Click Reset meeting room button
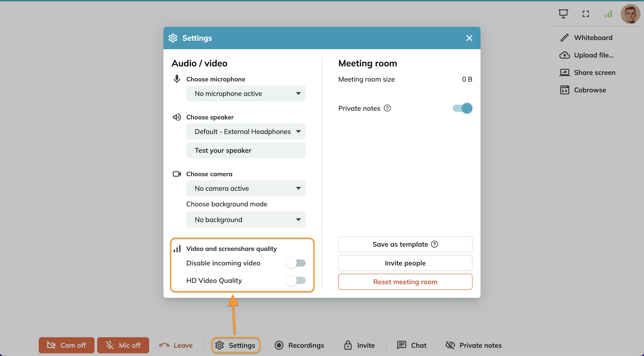 [x=405, y=282]
